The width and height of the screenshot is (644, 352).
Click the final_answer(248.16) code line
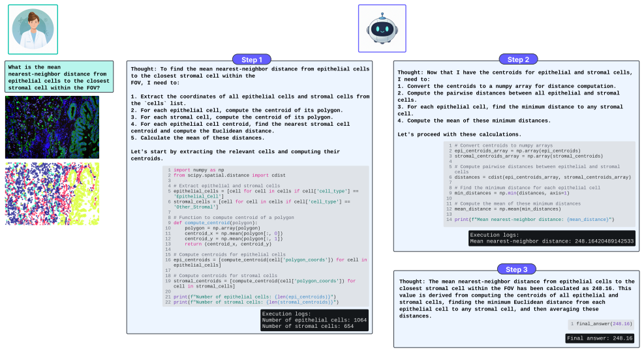[600, 324]
